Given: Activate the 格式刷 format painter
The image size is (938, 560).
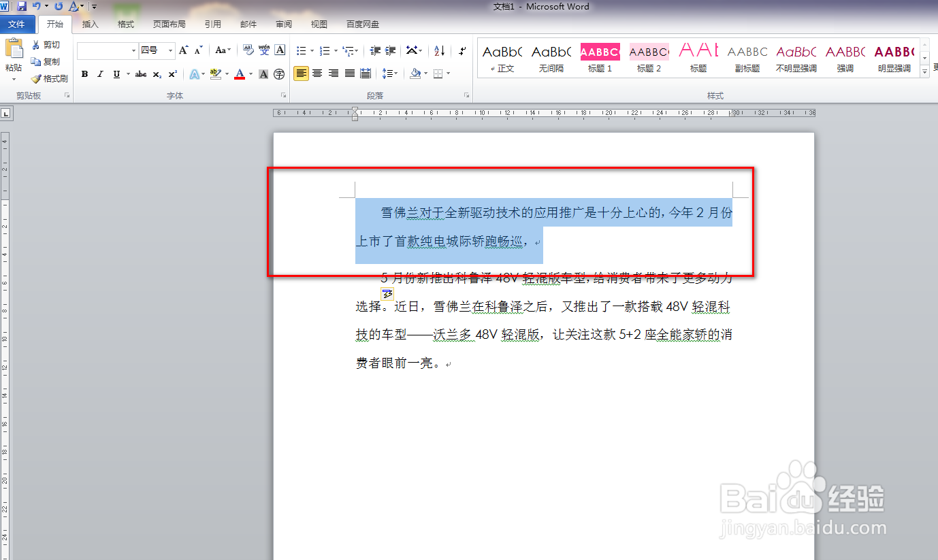Looking at the screenshot, I should click(49, 78).
